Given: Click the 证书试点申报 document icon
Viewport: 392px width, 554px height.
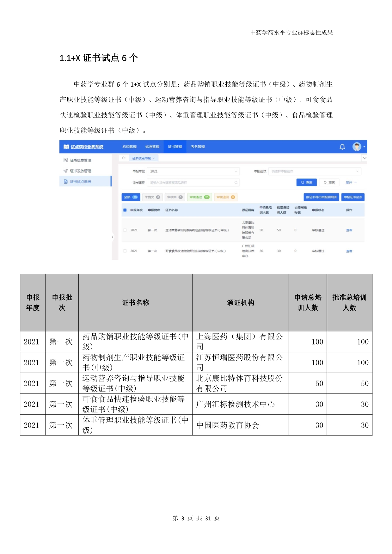Looking at the screenshot, I should [x=65, y=182].
